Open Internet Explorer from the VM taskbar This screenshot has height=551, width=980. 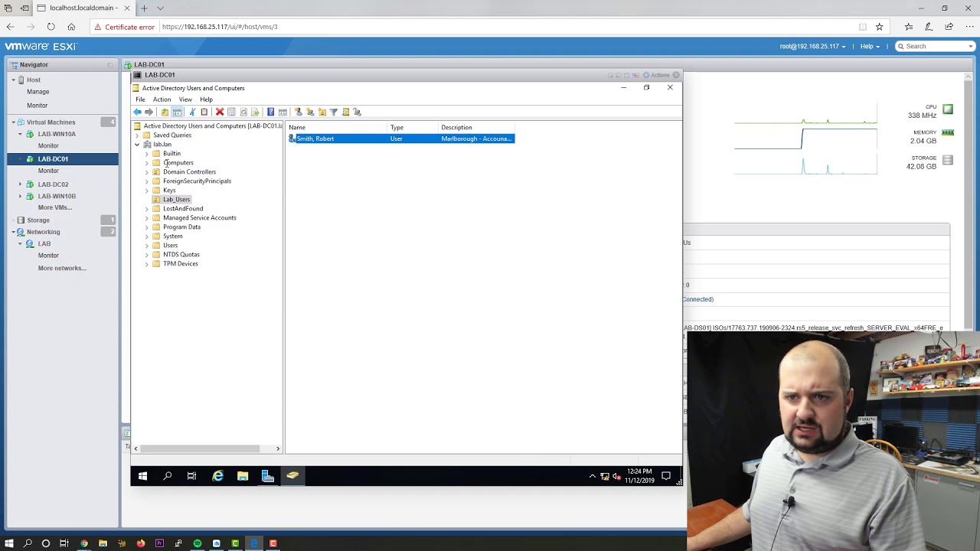[x=217, y=476]
